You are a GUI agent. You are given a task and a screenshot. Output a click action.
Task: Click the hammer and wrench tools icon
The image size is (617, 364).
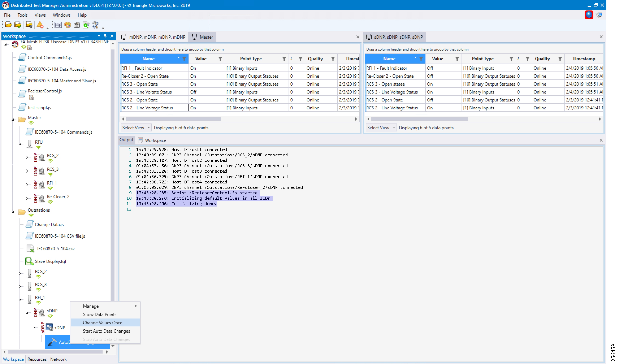tap(96, 25)
